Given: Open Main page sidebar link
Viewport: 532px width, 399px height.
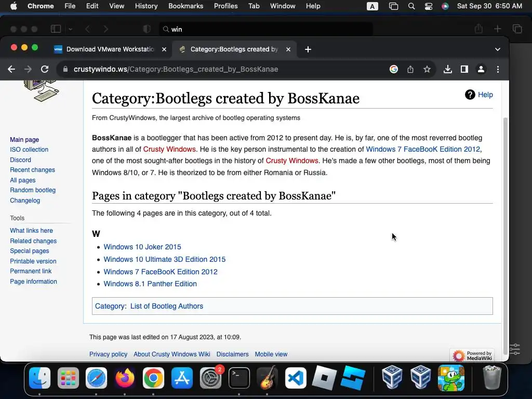Looking at the screenshot, I should (24, 139).
